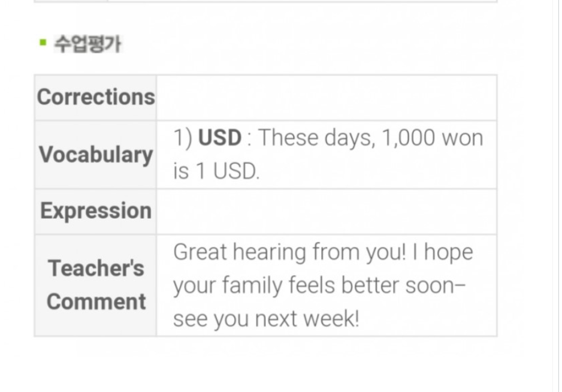Click the word 'hope' in teacher's comment
The image size is (562, 392).
[x=448, y=252]
